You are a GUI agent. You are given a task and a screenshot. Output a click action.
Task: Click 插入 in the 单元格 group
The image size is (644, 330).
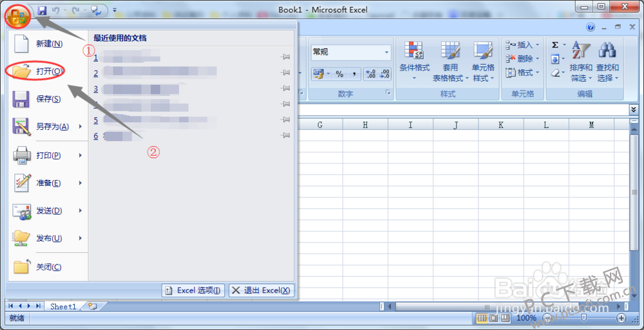point(522,44)
